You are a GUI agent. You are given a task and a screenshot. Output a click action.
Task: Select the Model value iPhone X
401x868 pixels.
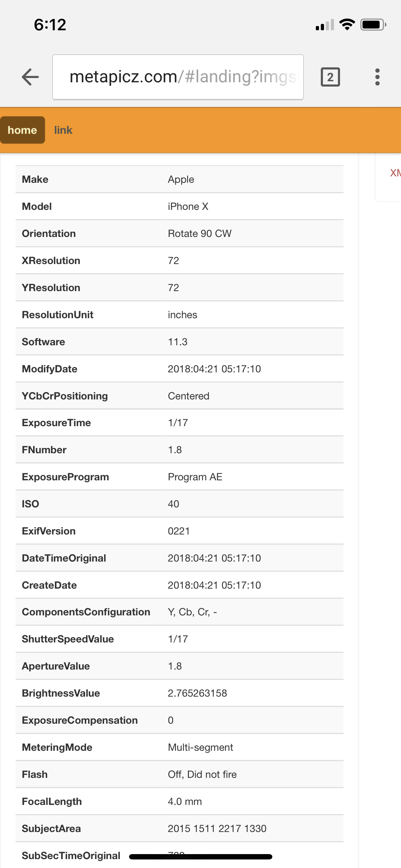click(188, 206)
